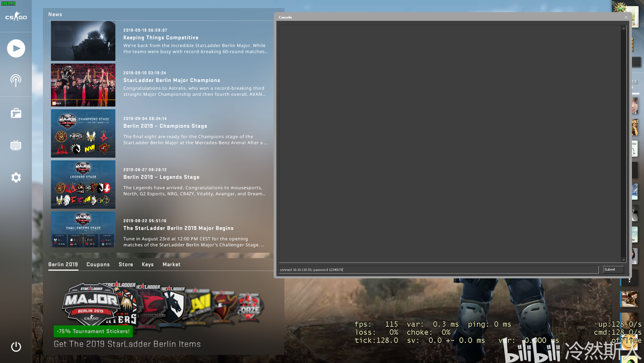
Task: Open The StarLadder Berlin 2019 Major Begins headline
Action: pyautogui.click(x=178, y=228)
